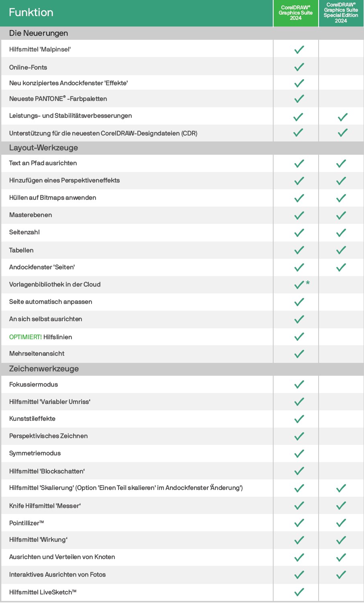
Task: Click the Special Edition checkmark for 'Text an Pfad ausrichten'
Action: click(341, 164)
